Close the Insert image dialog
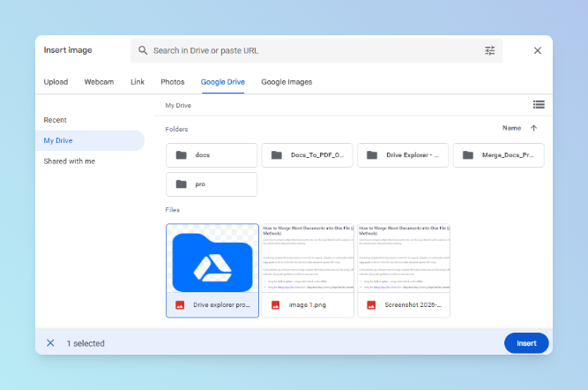The height and width of the screenshot is (390, 588). (x=538, y=50)
